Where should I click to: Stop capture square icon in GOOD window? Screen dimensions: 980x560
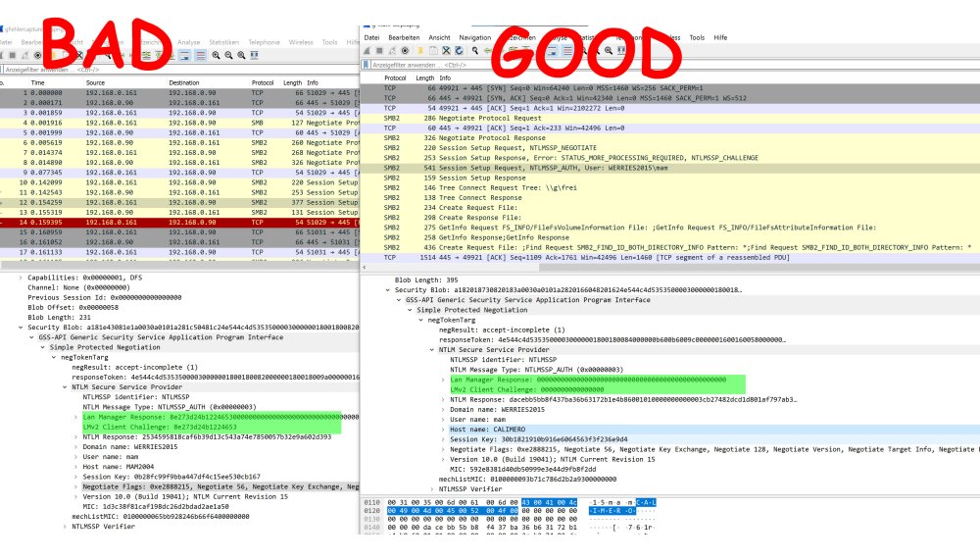pyautogui.click(x=379, y=50)
